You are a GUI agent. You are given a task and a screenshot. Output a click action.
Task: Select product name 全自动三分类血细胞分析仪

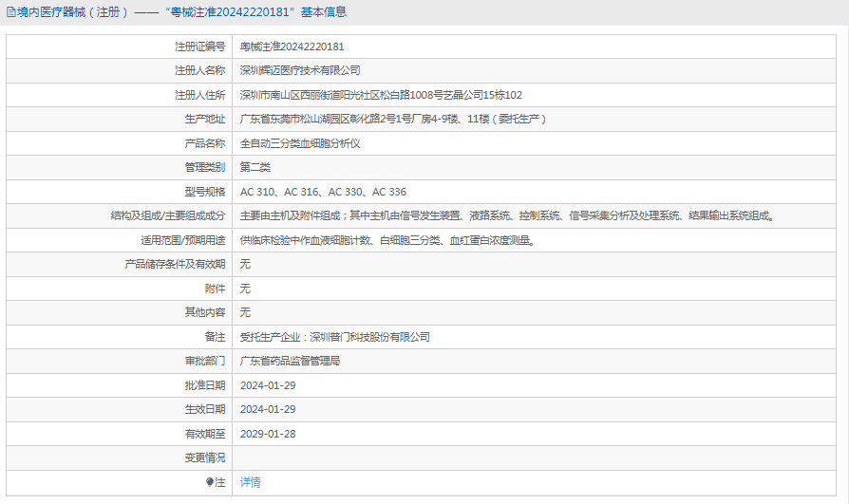(x=300, y=143)
